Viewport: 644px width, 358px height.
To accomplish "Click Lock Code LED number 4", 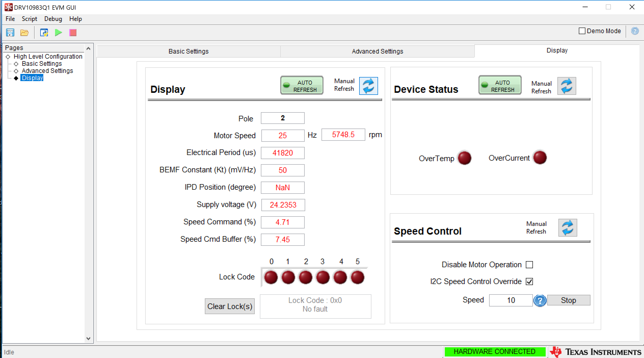I will tap(340, 277).
